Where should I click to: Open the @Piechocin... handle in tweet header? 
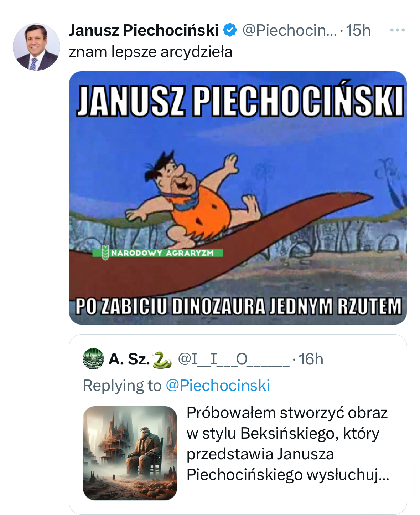tap(289, 30)
